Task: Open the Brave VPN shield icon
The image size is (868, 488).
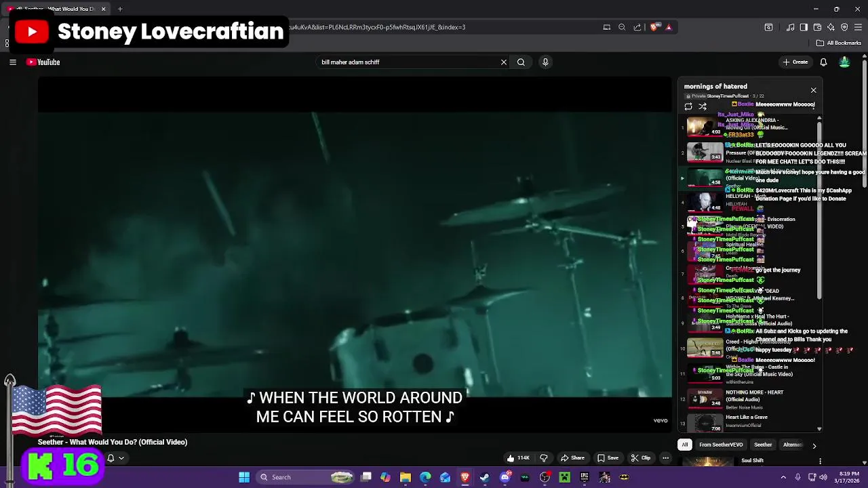Action: (844, 27)
